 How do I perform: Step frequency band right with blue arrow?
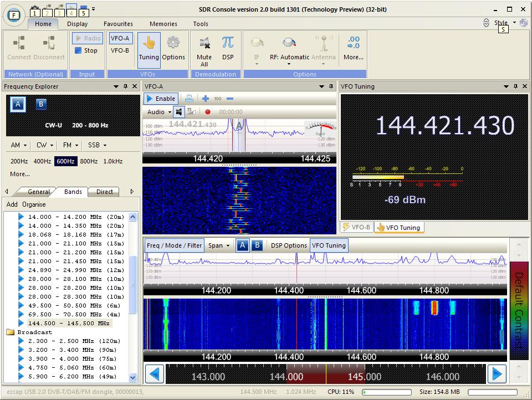click(497, 374)
